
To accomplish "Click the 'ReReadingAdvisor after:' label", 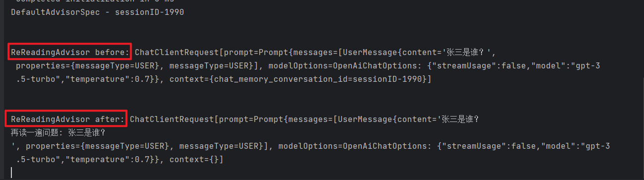I will pos(68,119).
